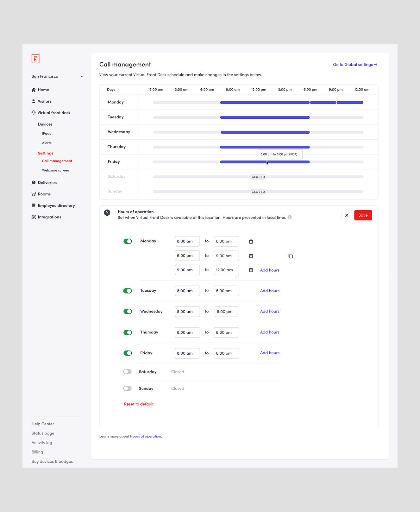Go to Welcome screen settings

(x=55, y=170)
